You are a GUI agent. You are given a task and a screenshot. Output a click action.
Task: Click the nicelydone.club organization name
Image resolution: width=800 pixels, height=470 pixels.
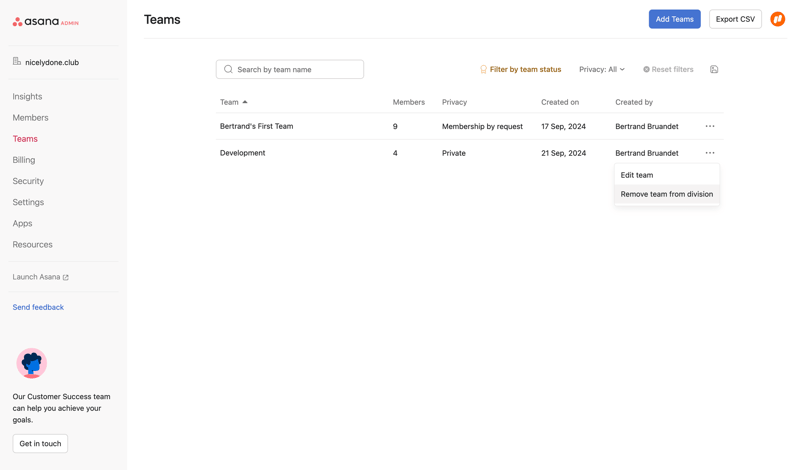click(52, 62)
